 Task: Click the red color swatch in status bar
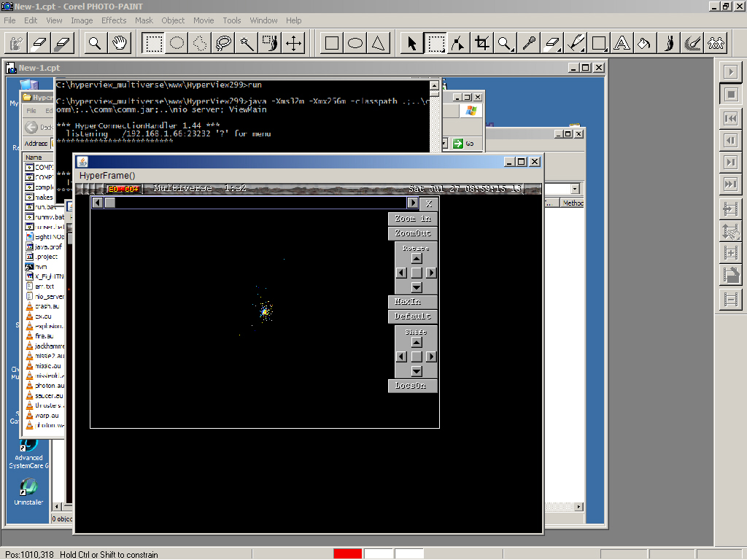tap(347, 554)
